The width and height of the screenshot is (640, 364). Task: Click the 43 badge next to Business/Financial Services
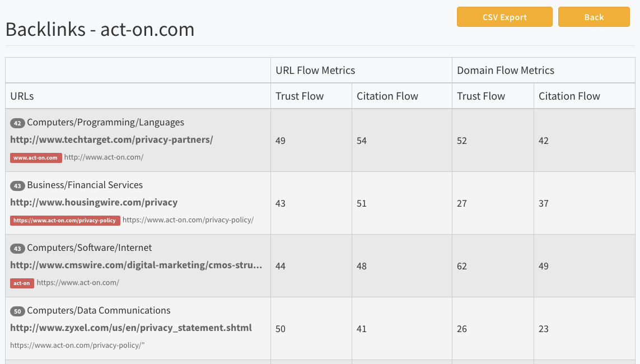(17, 186)
